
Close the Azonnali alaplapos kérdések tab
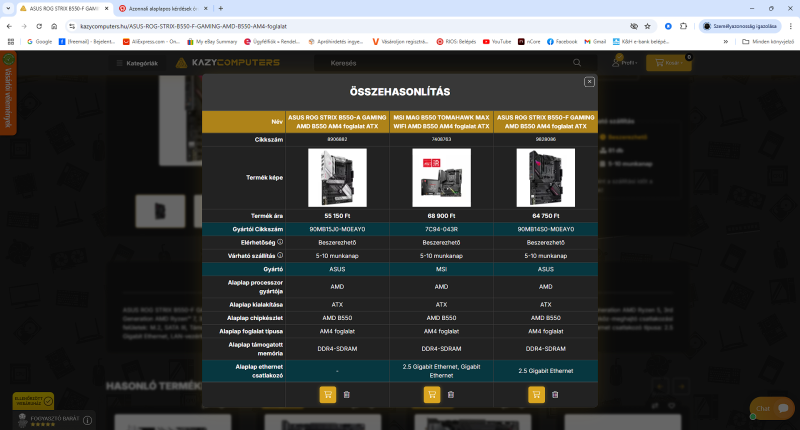coord(206,9)
